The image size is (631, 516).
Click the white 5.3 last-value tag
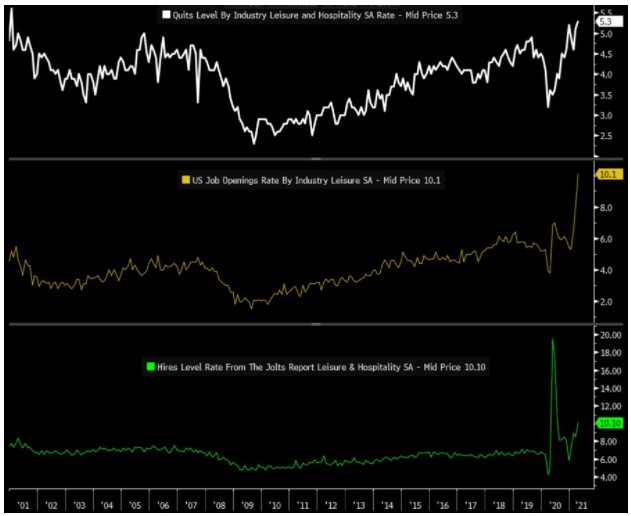610,21
